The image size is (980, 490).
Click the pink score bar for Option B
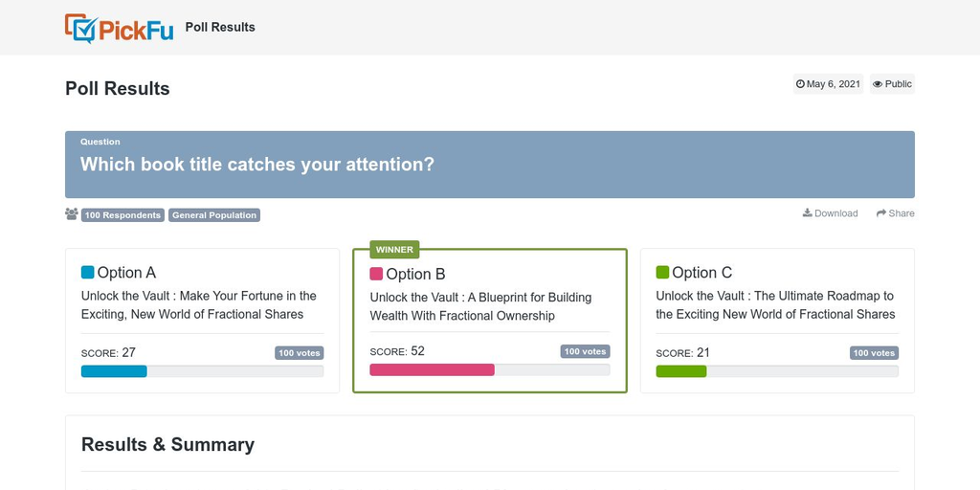pyautogui.click(x=432, y=370)
